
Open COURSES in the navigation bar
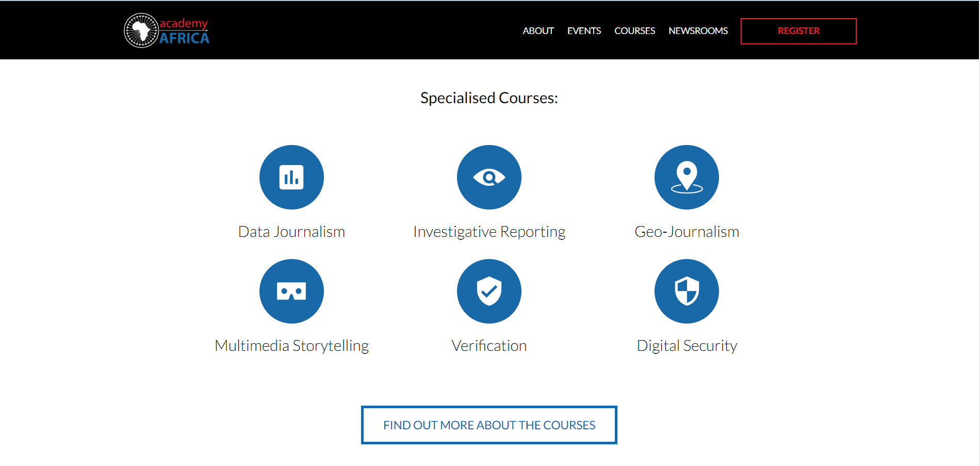pos(634,31)
